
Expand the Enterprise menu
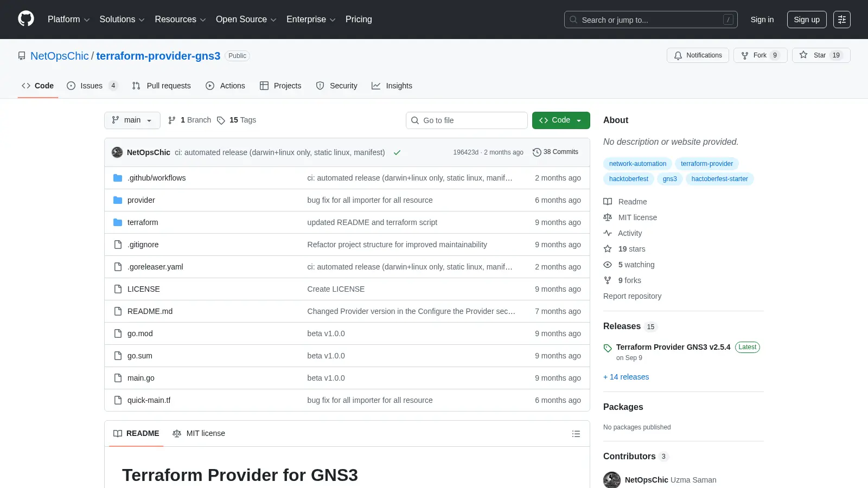pyautogui.click(x=311, y=20)
